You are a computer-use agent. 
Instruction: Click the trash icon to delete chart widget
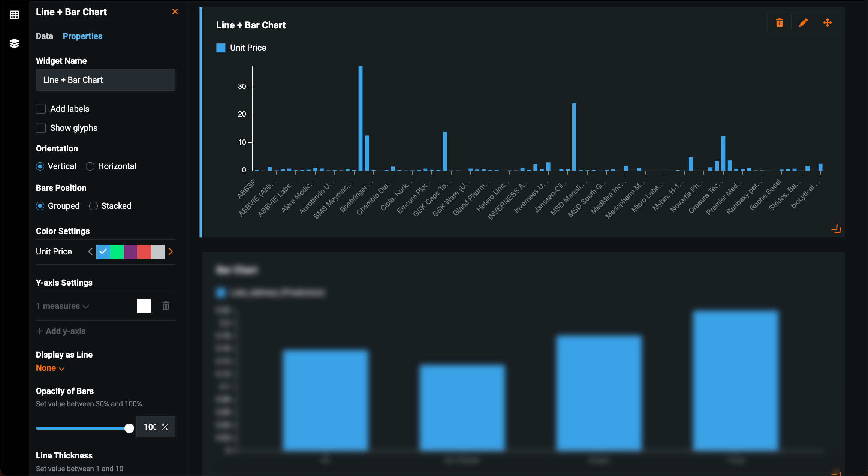point(779,23)
